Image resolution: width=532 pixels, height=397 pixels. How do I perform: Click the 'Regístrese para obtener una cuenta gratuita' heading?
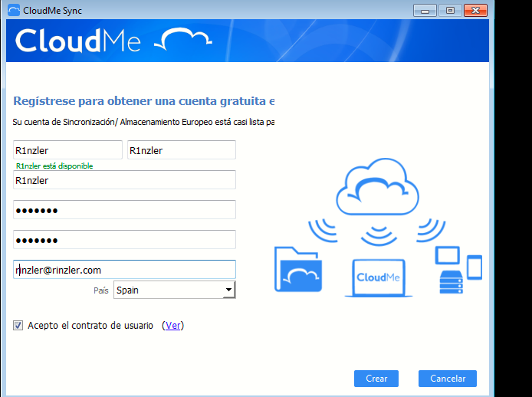point(143,101)
